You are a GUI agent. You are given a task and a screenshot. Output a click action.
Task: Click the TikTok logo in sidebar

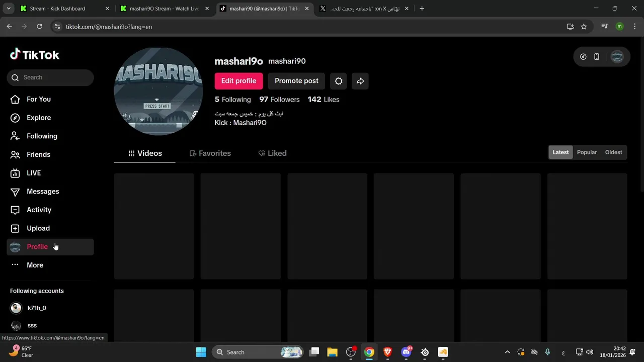35,55
